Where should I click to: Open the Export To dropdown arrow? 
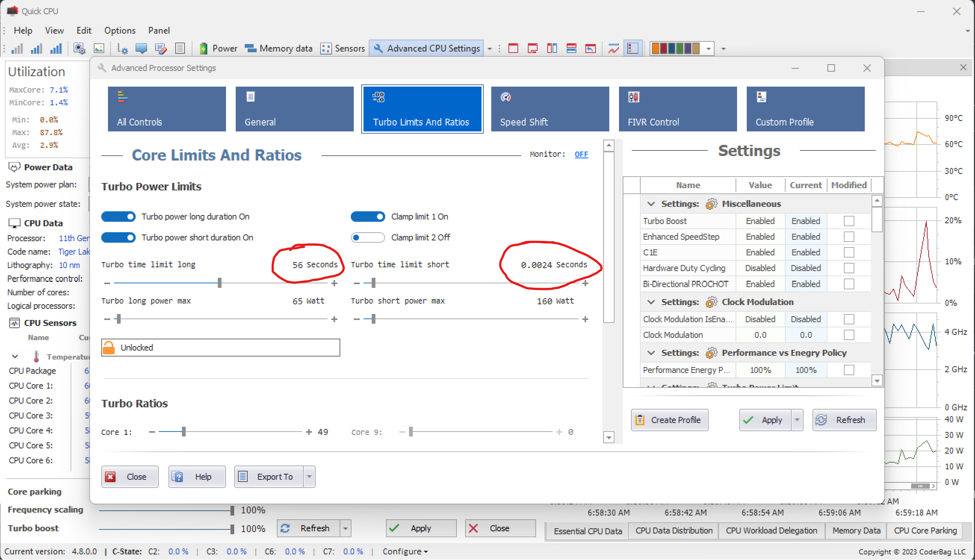[x=309, y=476]
